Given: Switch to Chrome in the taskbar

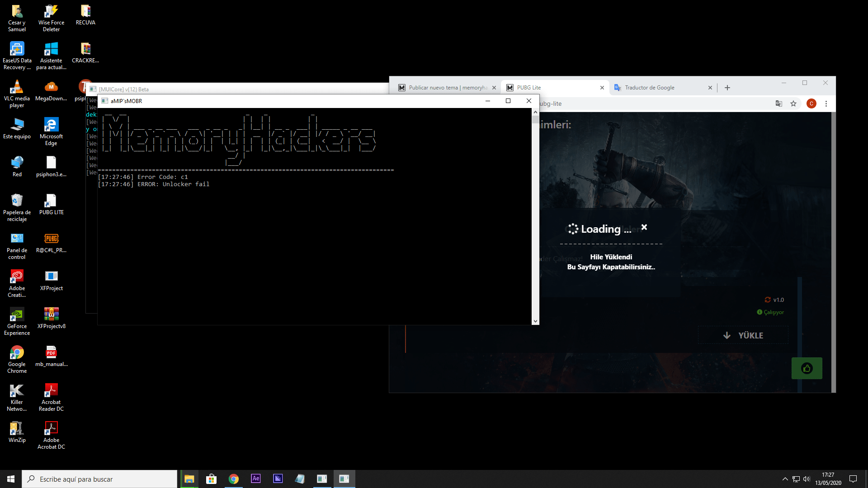Looking at the screenshot, I should pyautogui.click(x=233, y=479).
